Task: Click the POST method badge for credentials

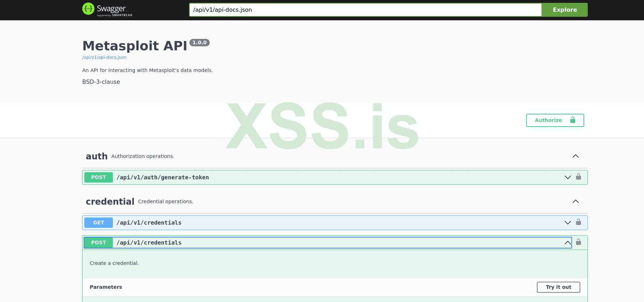Action: 99,242
